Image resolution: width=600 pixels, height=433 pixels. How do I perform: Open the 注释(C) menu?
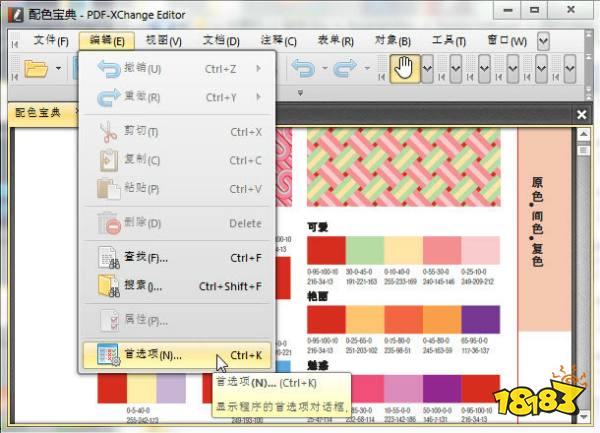click(x=278, y=41)
